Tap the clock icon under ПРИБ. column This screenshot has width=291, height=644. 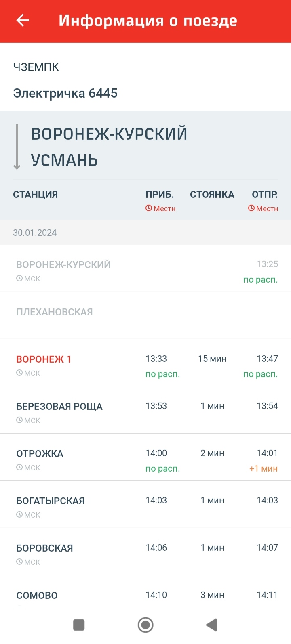pyautogui.click(x=149, y=208)
